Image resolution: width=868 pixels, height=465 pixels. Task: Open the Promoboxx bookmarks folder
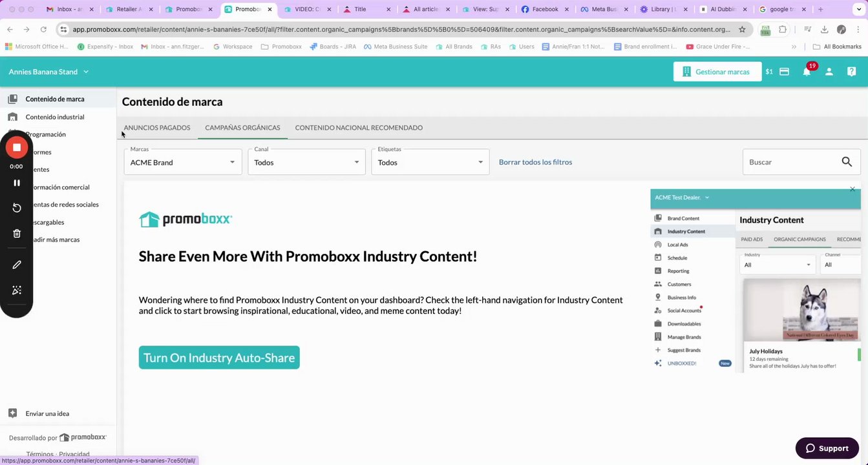click(281, 46)
